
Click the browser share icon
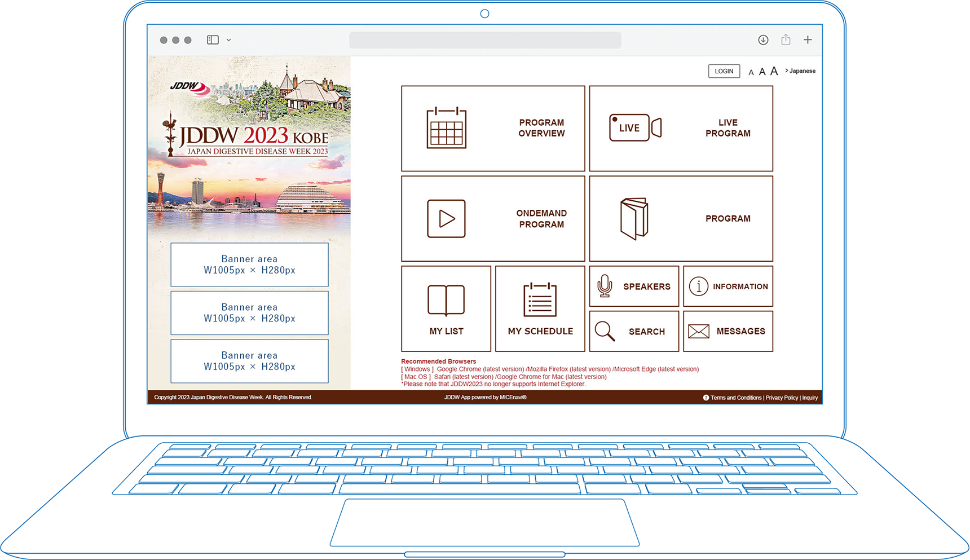786,39
